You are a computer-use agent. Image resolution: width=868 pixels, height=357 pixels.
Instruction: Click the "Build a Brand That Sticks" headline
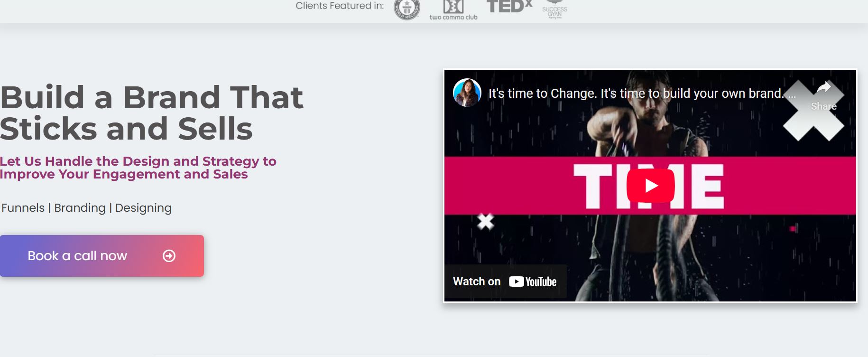click(x=151, y=113)
